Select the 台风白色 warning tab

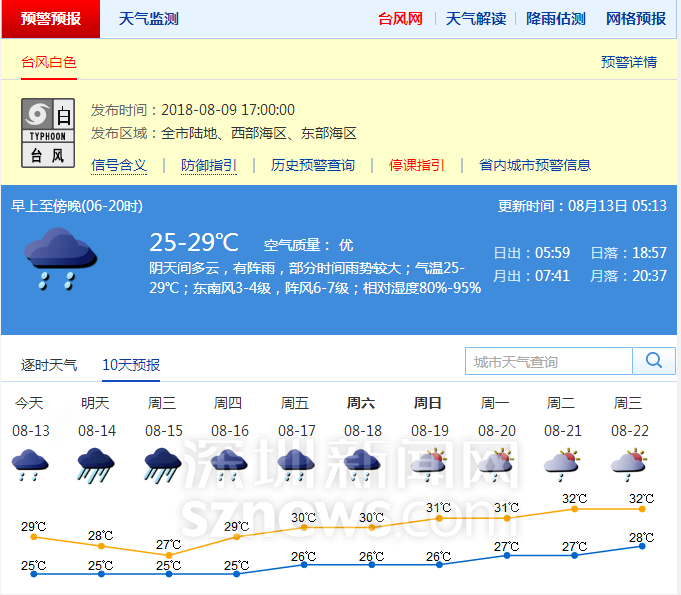click(49, 62)
